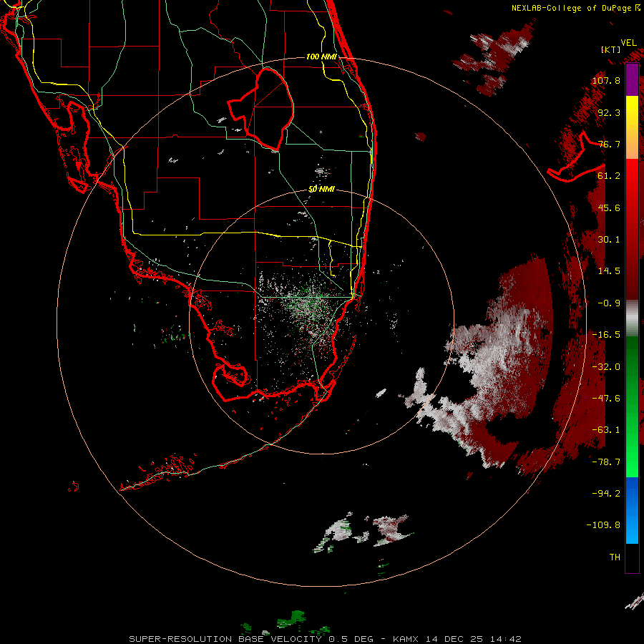The height and width of the screenshot is (644, 644).
Task: Select the 61.2 velocity scale value
Action: 609,176
